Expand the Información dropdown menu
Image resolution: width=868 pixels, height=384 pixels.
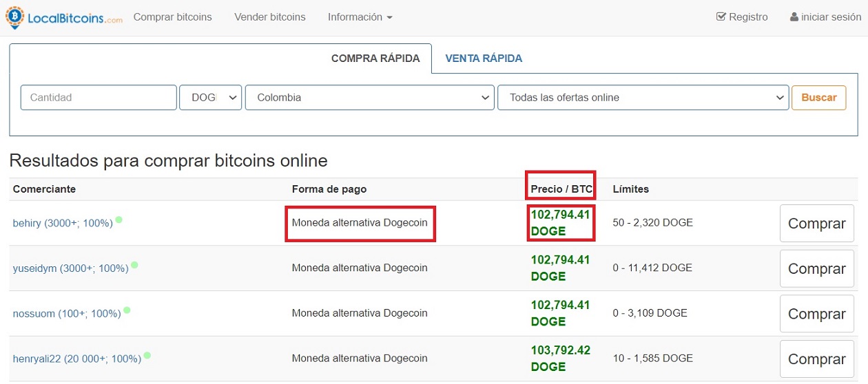(x=360, y=17)
